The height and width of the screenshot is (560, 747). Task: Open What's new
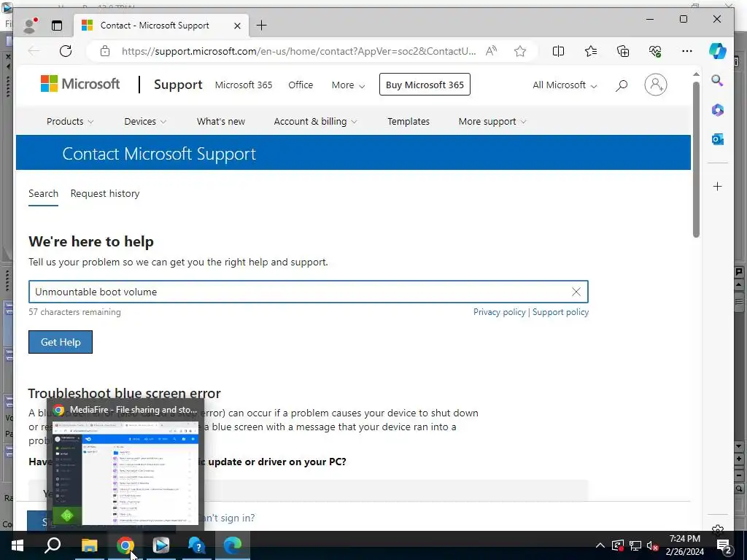tap(221, 122)
